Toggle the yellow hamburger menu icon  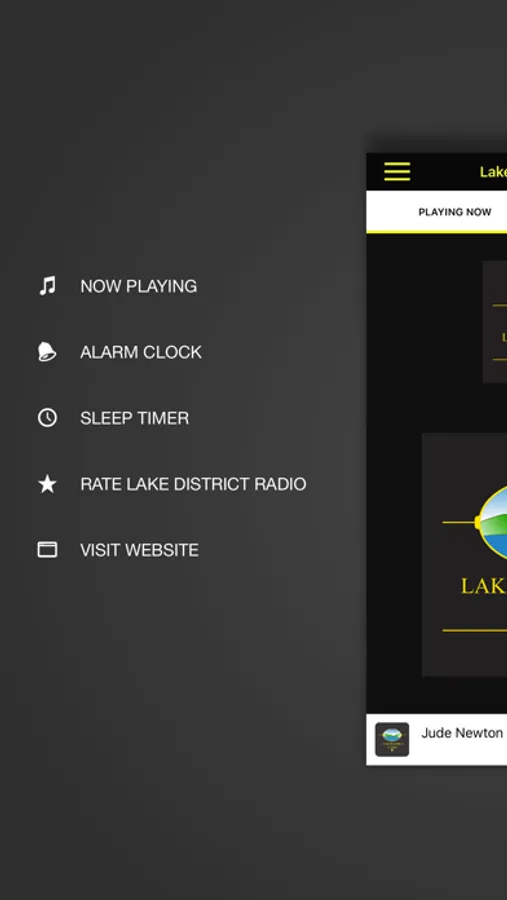[x=397, y=172]
